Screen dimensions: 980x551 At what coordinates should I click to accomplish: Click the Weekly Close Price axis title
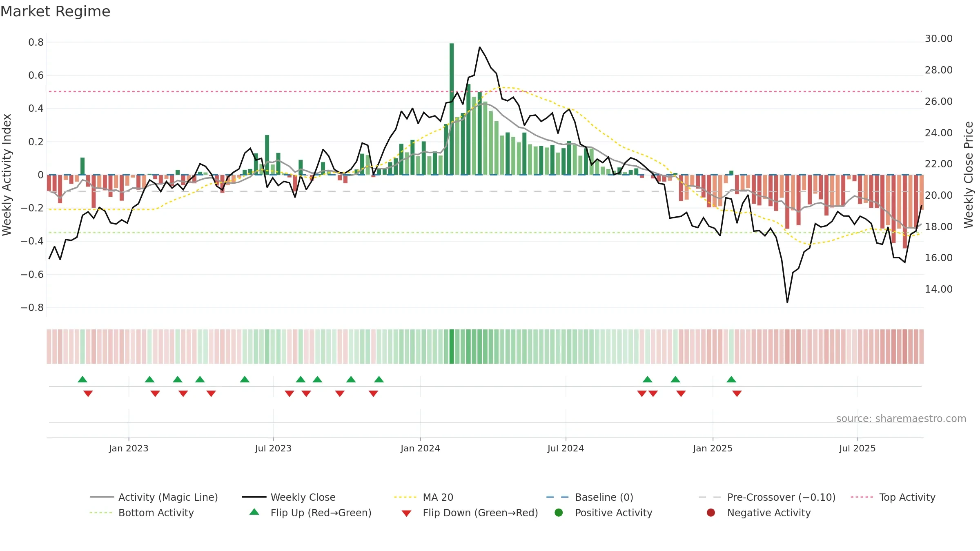969,175
